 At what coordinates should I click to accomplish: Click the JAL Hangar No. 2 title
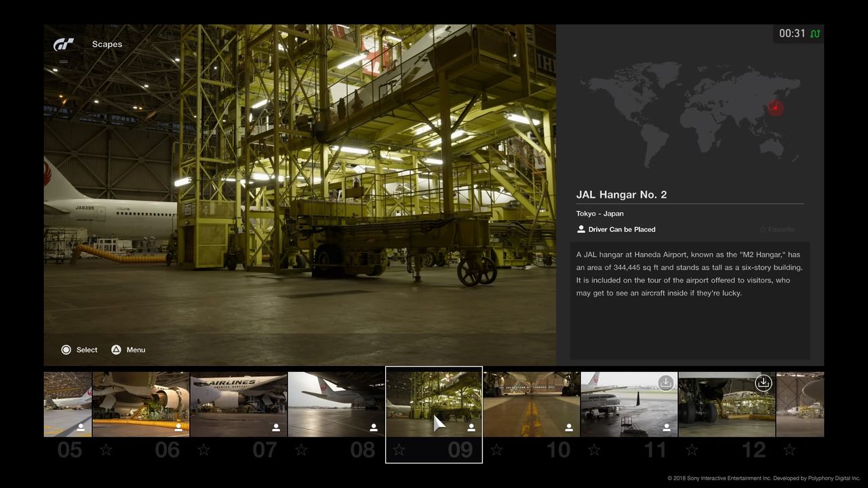pyautogui.click(x=621, y=195)
